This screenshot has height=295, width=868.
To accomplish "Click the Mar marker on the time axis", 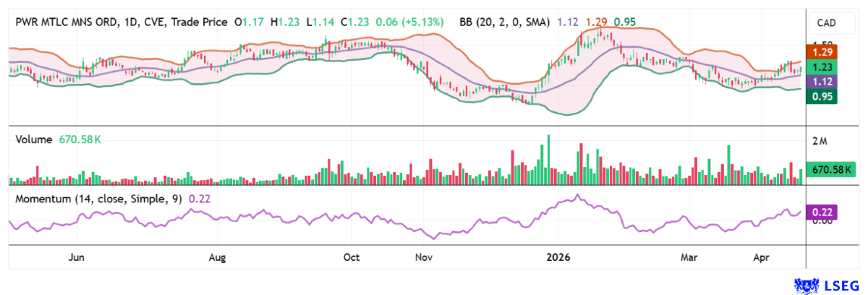I will (690, 257).
